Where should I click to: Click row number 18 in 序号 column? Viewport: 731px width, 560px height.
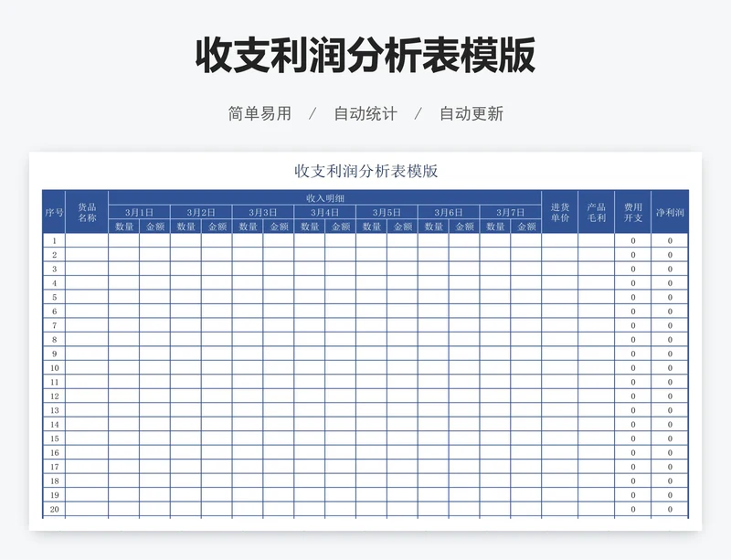pyautogui.click(x=54, y=481)
